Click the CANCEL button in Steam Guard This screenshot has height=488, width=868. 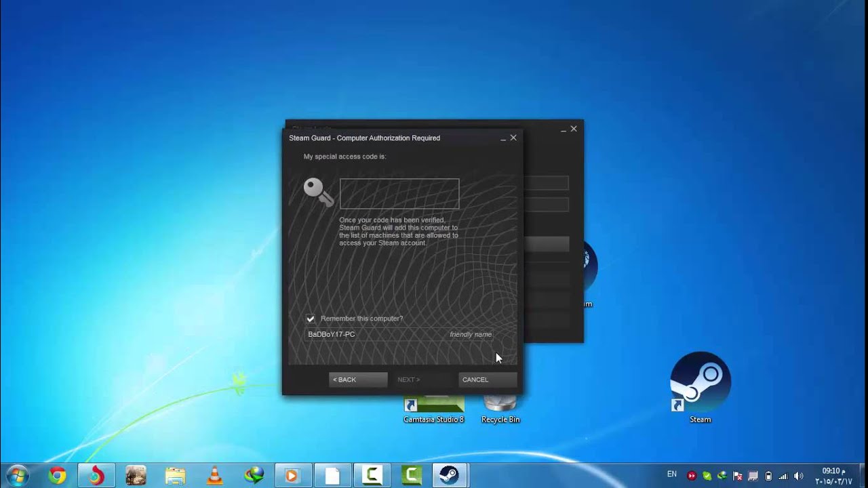click(488, 380)
